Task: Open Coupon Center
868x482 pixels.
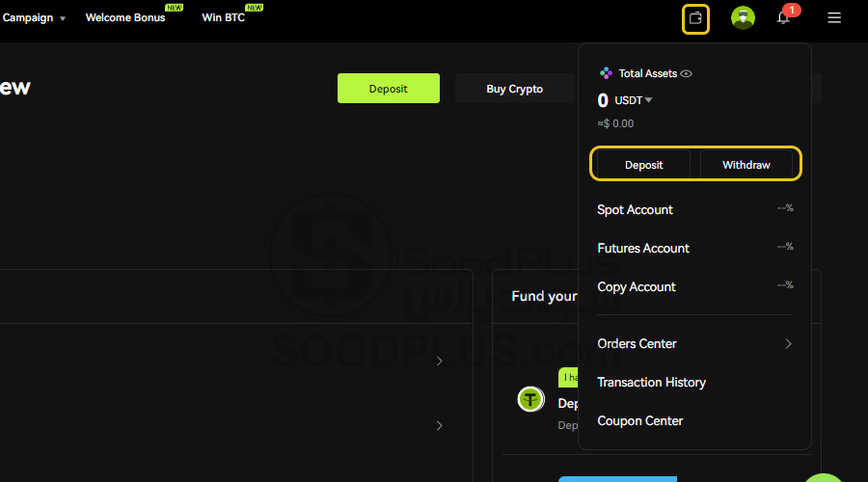Action: click(639, 421)
